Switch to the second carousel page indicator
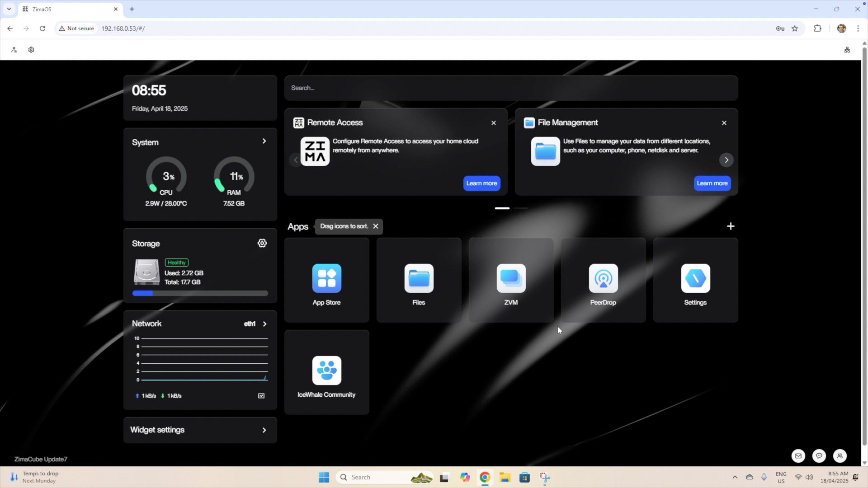The height and width of the screenshot is (488, 868). click(520, 208)
